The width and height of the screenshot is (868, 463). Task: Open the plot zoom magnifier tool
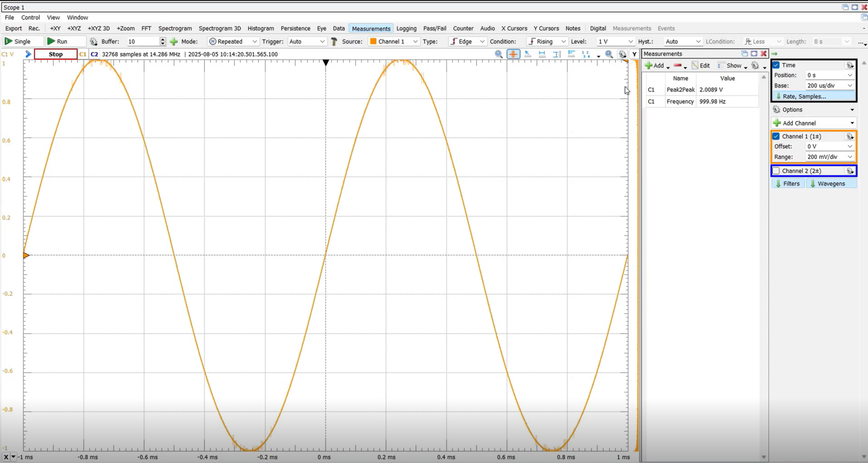coord(609,54)
